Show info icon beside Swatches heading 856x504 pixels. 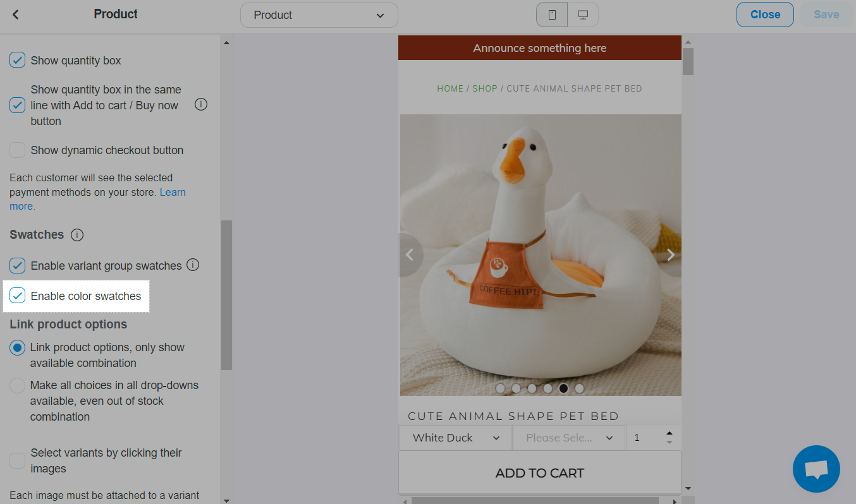pos(77,235)
